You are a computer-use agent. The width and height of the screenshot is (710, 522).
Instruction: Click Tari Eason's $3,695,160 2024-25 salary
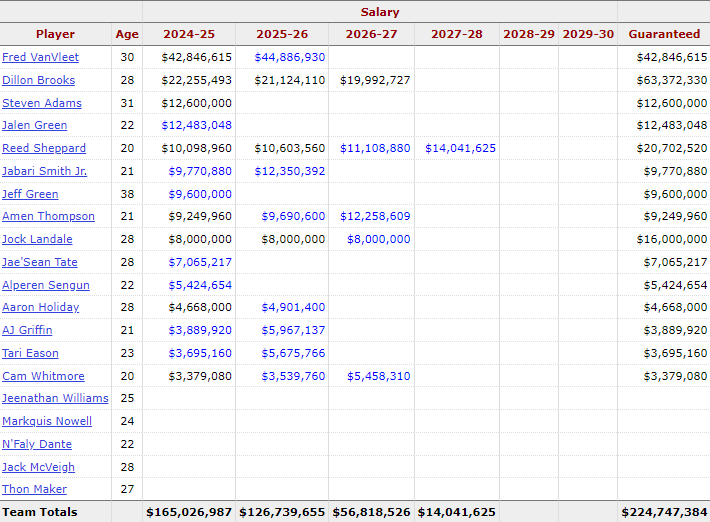point(200,353)
